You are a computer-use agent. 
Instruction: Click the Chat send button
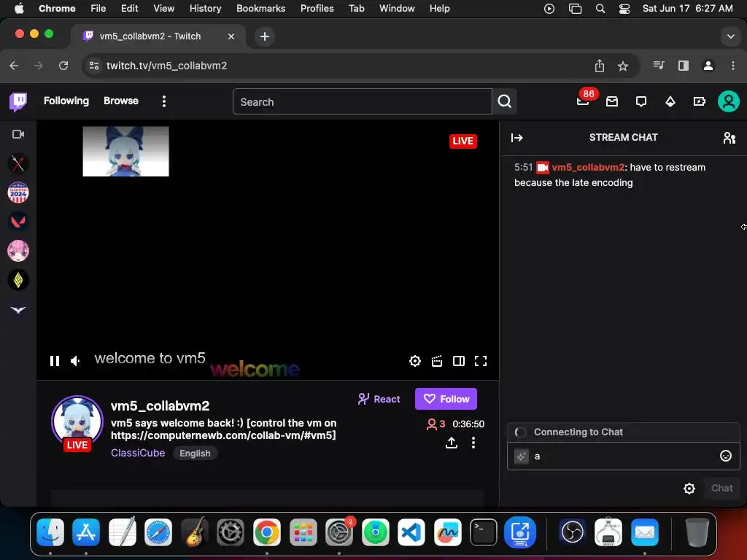(721, 488)
